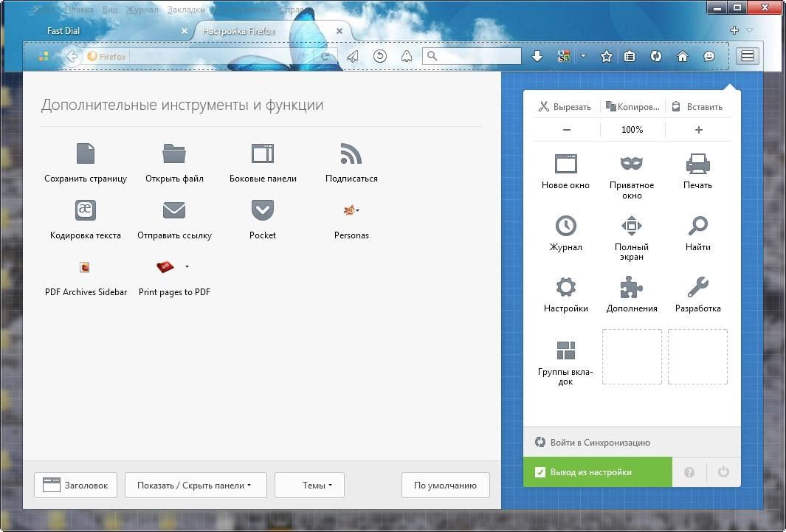
Task: Click the reload button in address bar
Action: 325,56
